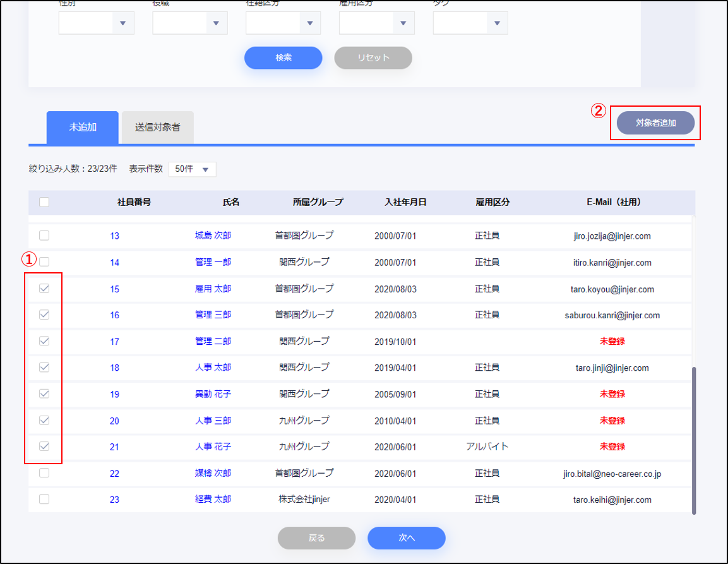728x564 pixels.
Task: Click the E-Mail（社用） column header
Action: 614,202
